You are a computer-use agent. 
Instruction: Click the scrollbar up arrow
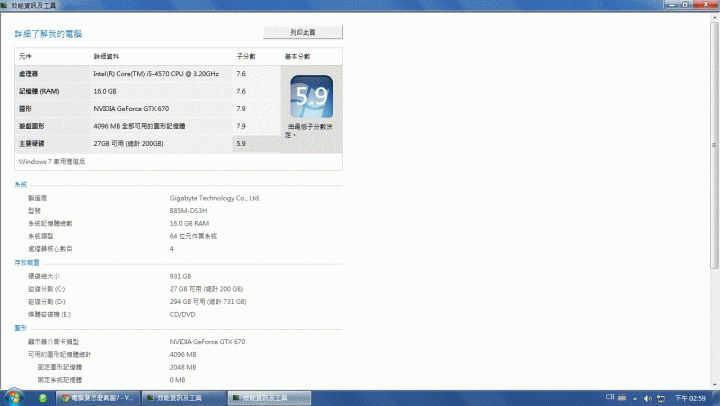click(x=714, y=18)
